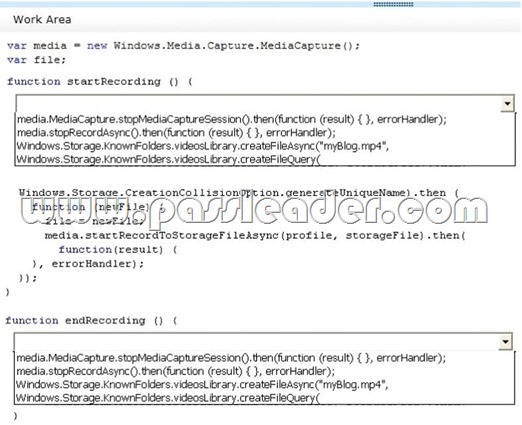Select stopRecordAsync option in endRecording list
522x425 pixels.
(176, 371)
